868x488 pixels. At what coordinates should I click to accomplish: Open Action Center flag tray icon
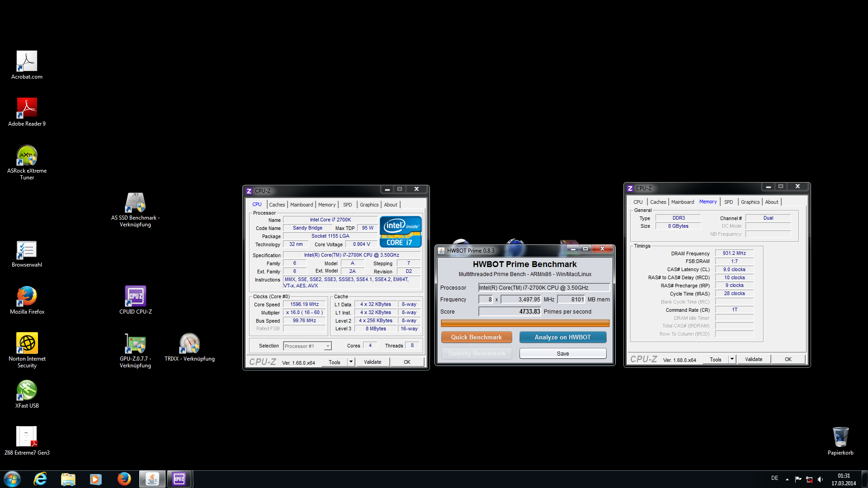coord(798,479)
